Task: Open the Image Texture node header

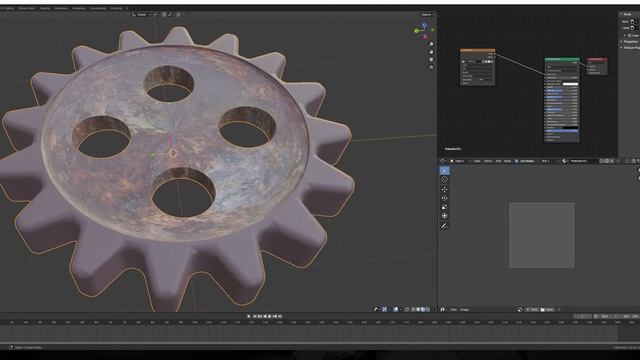Action: click(478, 50)
